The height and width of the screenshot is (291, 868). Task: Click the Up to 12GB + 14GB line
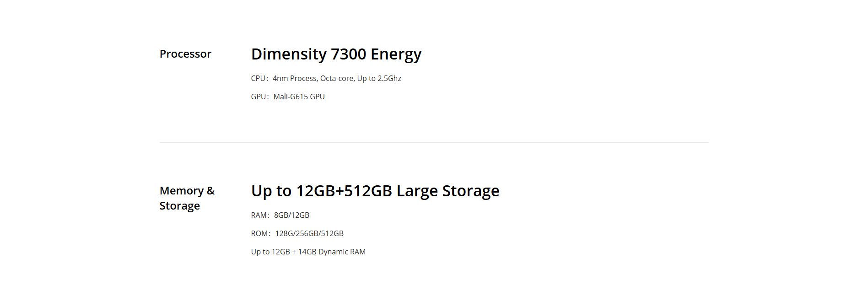click(x=308, y=252)
